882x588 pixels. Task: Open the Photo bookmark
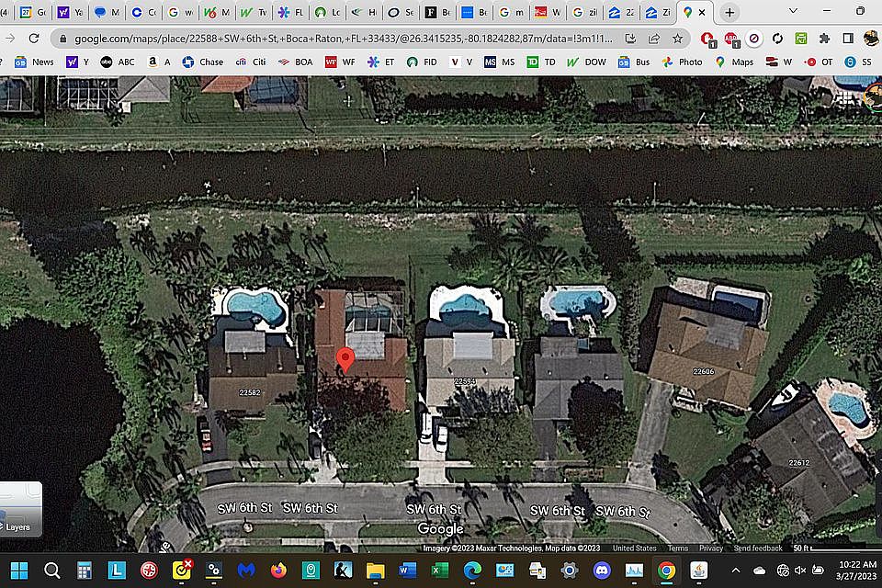point(682,62)
